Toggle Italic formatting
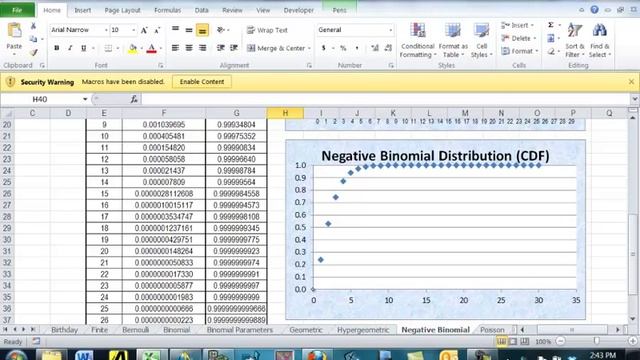Image resolution: width=640 pixels, height=360 pixels. click(x=70, y=48)
